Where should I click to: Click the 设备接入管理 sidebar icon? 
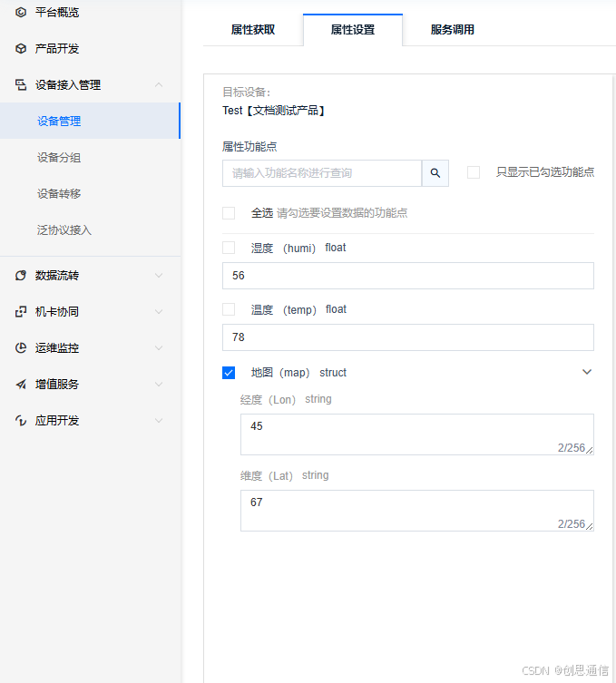[x=21, y=84]
